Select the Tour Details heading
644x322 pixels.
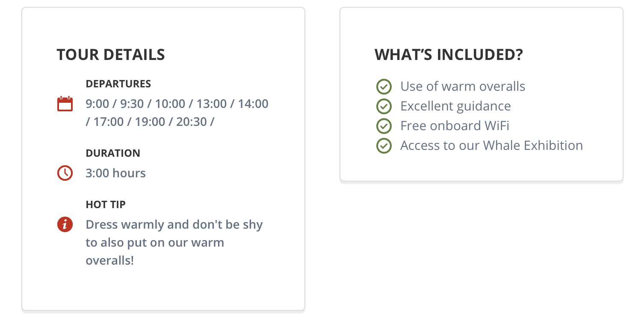(x=111, y=55)
